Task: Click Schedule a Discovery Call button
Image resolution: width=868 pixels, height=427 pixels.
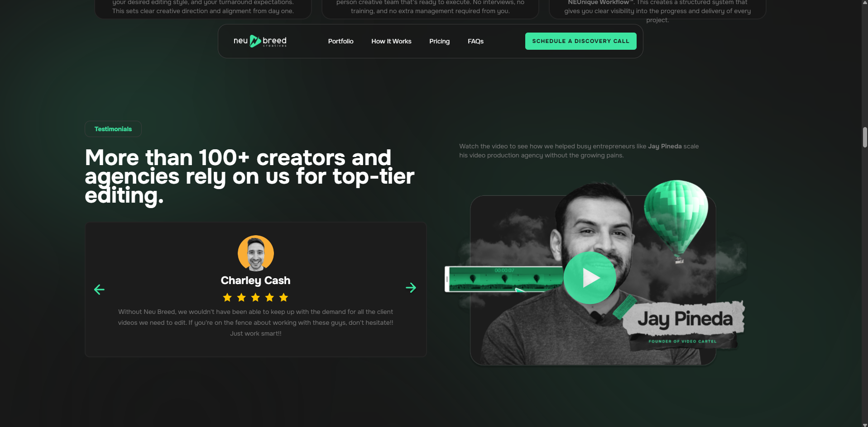Action: pos(580,41)
